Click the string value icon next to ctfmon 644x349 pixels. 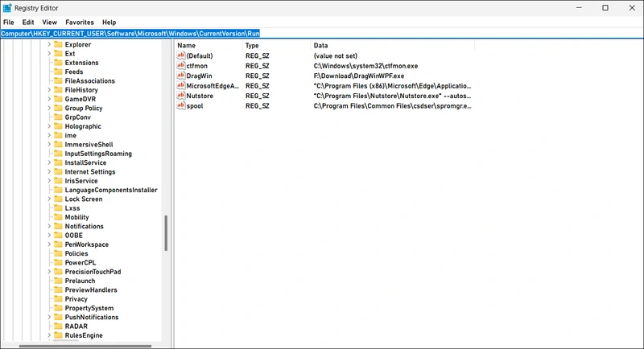(180, 66)
